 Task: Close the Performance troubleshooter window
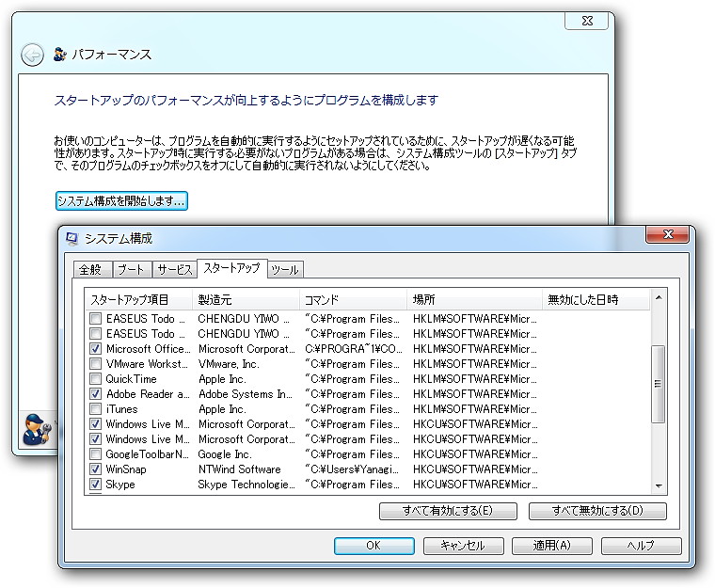pyautogui.click(x=587, y=21)
